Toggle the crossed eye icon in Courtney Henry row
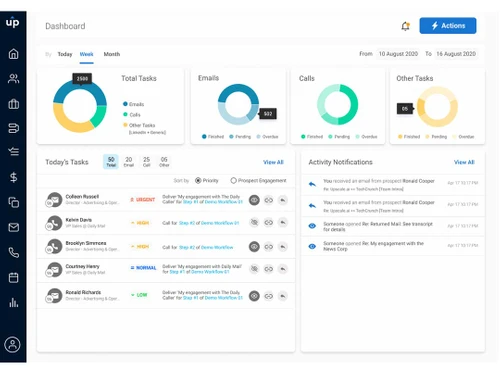The width and height of the screenshot is (500, 375). [x=254, y=269]
